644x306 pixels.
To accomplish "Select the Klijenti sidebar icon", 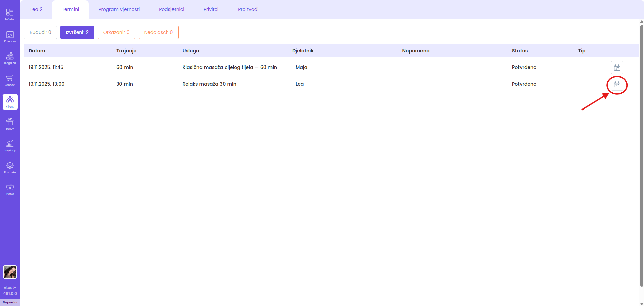I will pos(10,102).
